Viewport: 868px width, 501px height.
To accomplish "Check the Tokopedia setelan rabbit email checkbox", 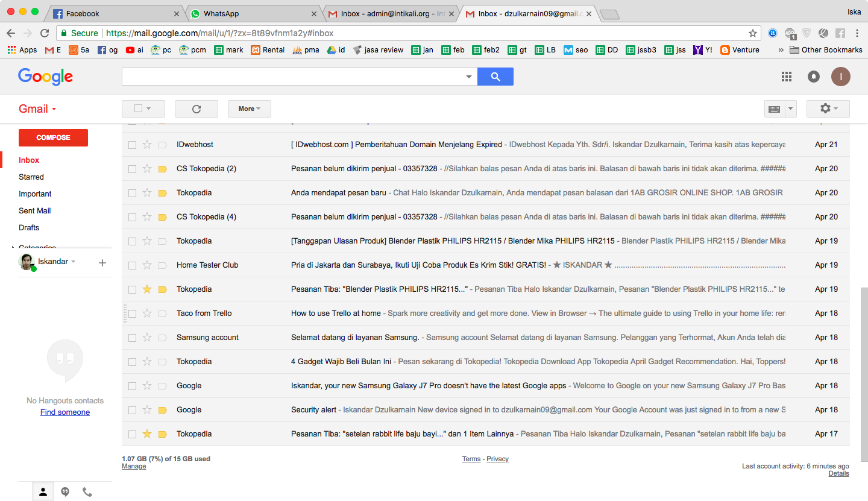I will (132, 434).
